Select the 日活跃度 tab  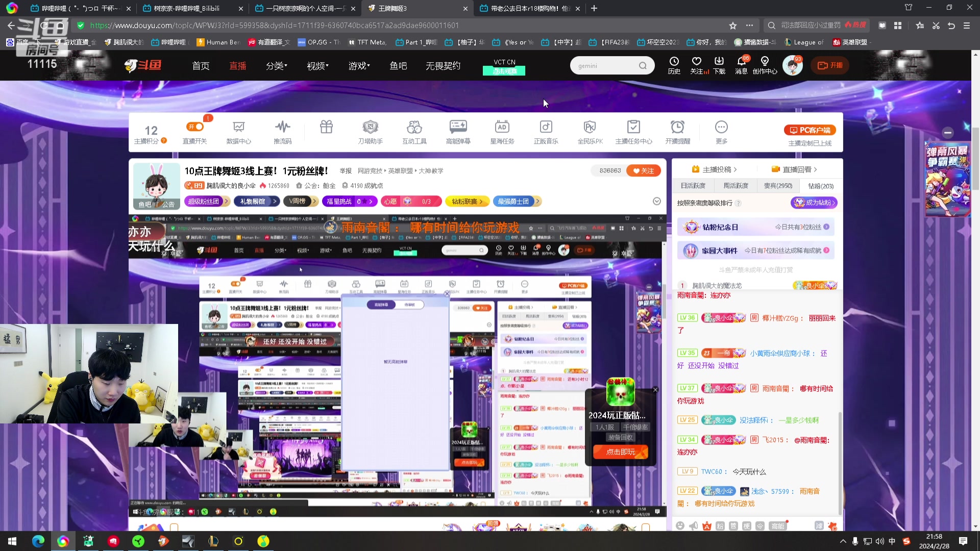(x=693, y=186)
